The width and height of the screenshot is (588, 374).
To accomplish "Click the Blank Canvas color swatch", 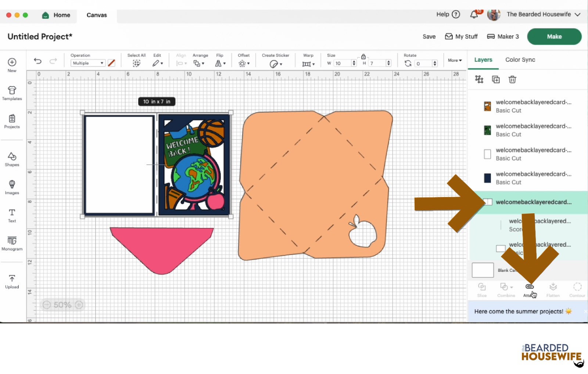I will pos(483,270).
